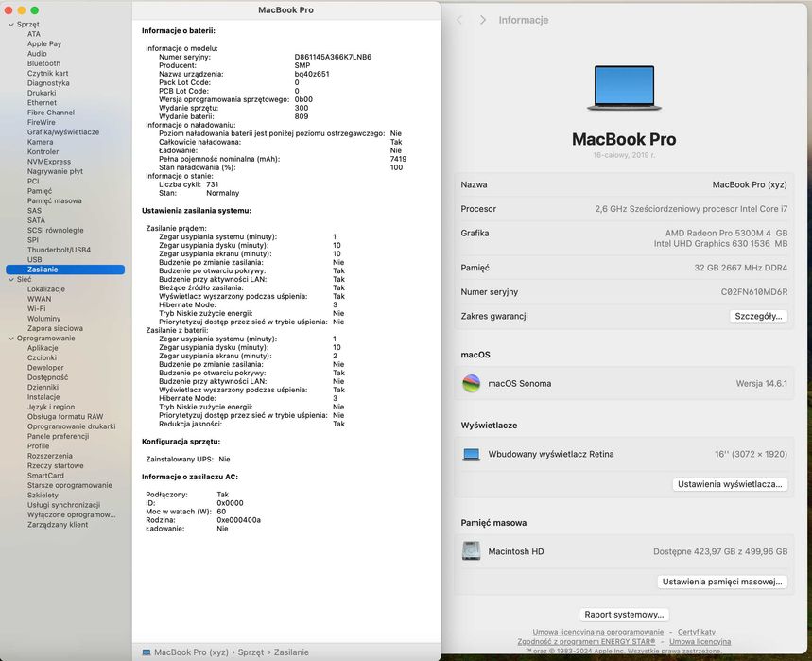Open Ustawienia wyświetlacza settings
Viewport: 812px width, 661px height.
pos(730,484)
